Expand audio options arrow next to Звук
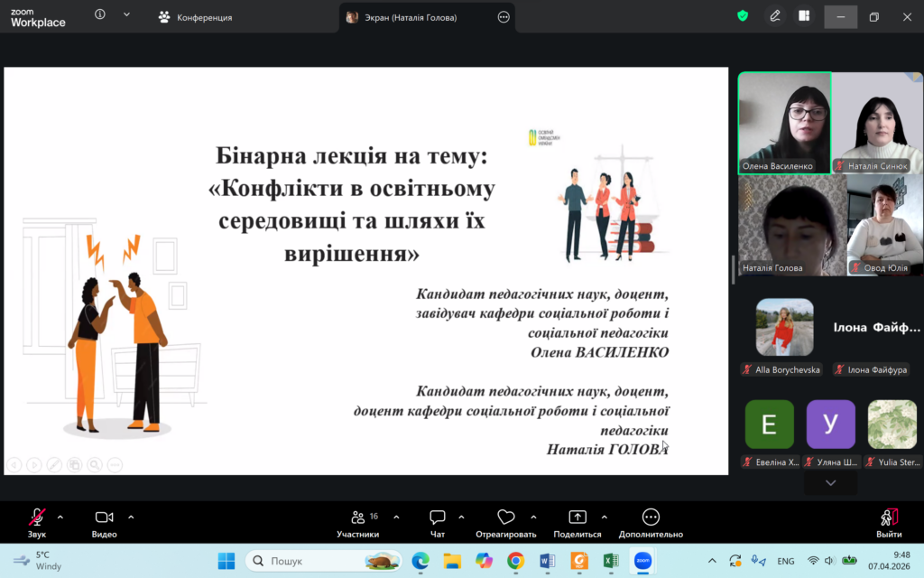Viewport: 924px width, 578px height. [60, 517]
